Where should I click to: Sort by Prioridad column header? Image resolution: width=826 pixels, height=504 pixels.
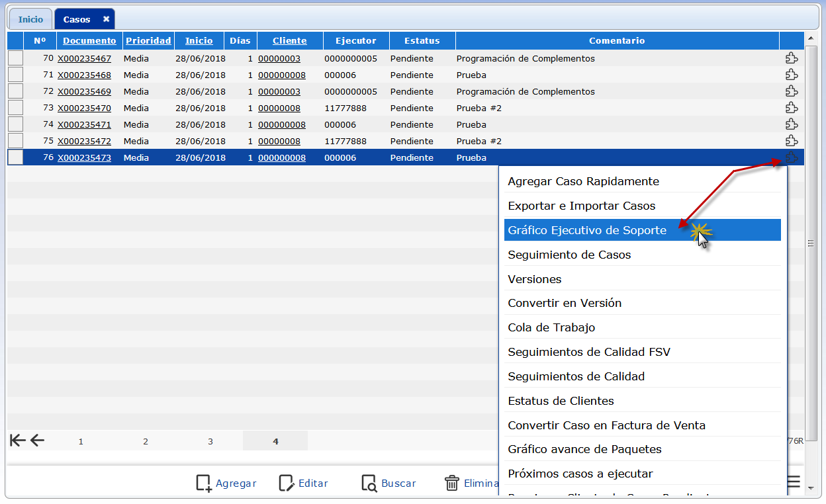pos(148,40)
